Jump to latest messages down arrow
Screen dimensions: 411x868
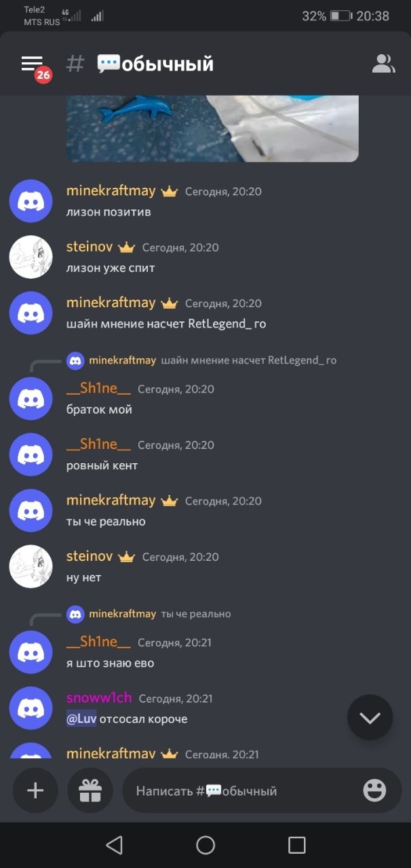tap(370, 717)
